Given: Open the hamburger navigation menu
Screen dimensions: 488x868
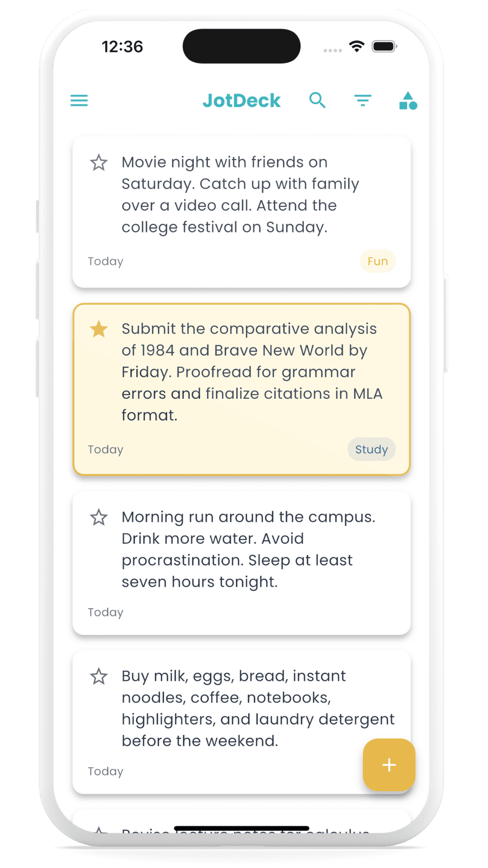Looking at the screenshot, I should point(79,100).
